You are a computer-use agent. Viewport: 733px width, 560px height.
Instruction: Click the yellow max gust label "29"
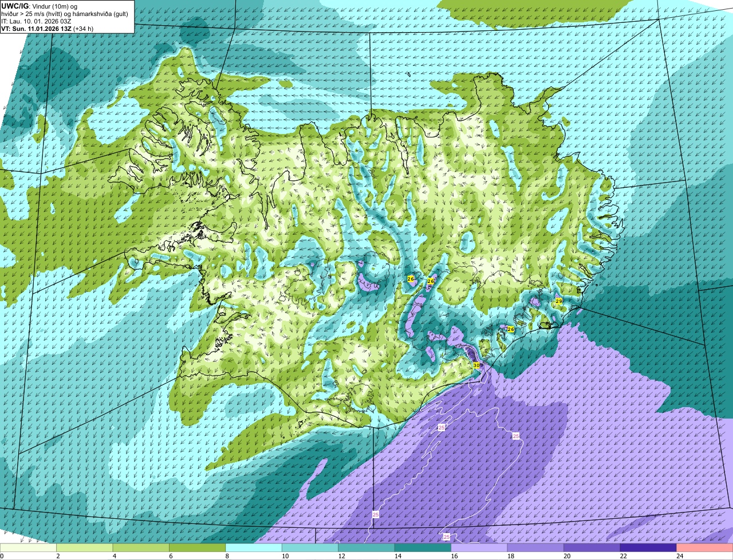point(558,301)
